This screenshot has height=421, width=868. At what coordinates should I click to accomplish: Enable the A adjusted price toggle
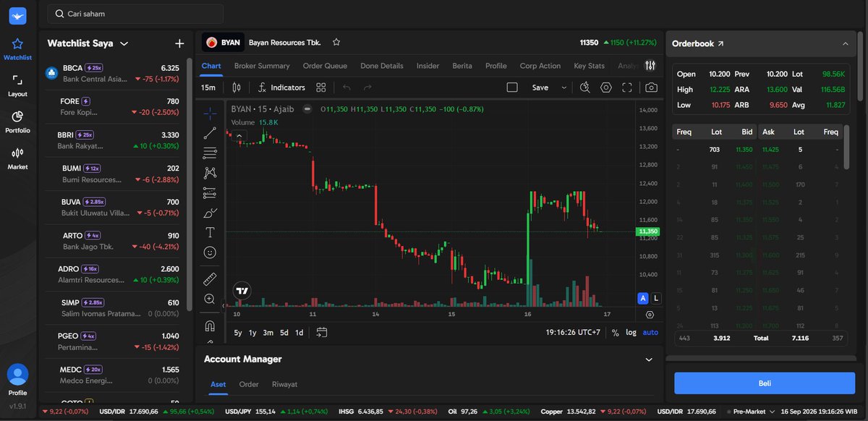pos(642,298)
